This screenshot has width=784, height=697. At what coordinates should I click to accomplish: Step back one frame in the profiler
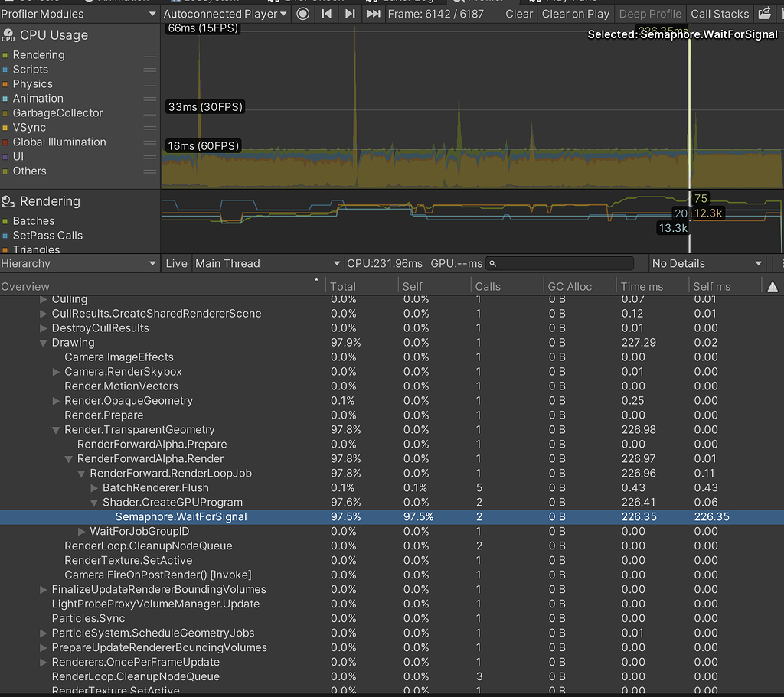pos(327,14)
